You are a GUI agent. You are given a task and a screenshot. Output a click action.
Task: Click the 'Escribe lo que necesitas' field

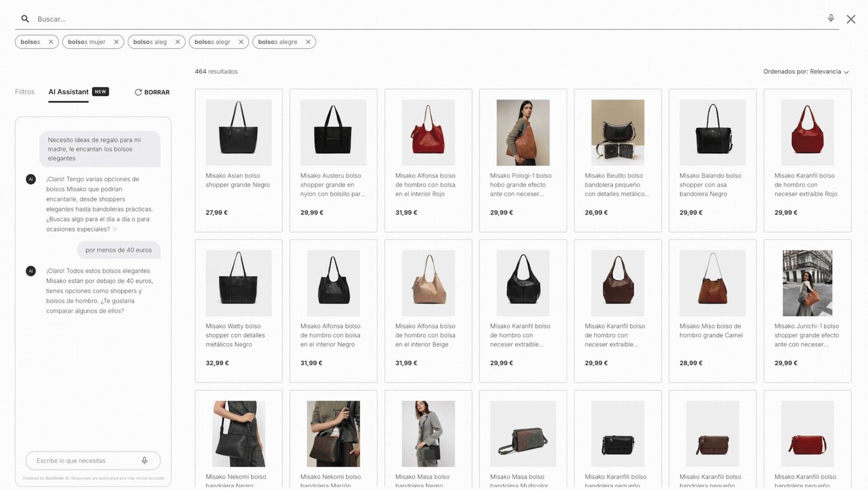[x=84, y=461]
